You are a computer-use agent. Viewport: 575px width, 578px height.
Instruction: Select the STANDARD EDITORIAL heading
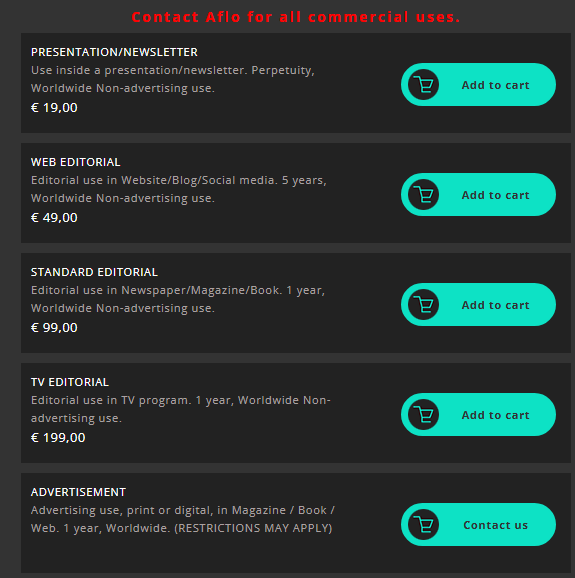click(x=94, y=272)
